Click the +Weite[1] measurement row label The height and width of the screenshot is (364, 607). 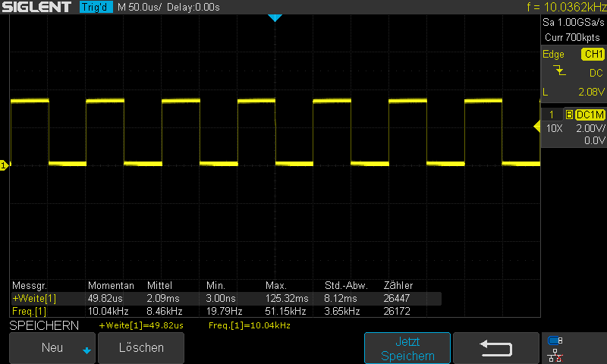coord(34,299)
